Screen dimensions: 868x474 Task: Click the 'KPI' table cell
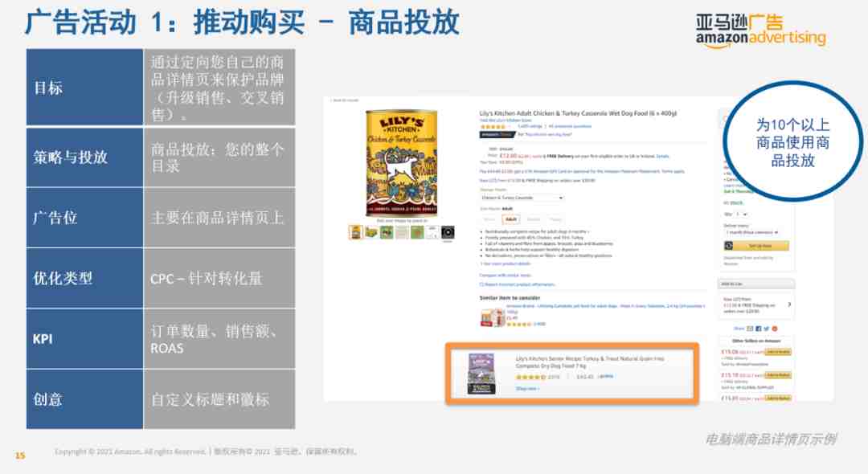pyautogui.click(x=84, y=338)
